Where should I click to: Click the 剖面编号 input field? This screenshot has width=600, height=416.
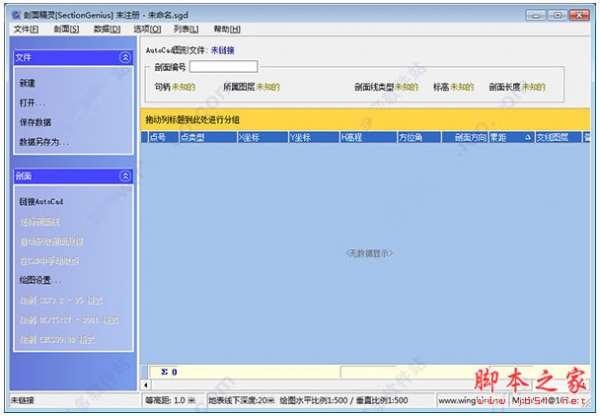(223, 67)
